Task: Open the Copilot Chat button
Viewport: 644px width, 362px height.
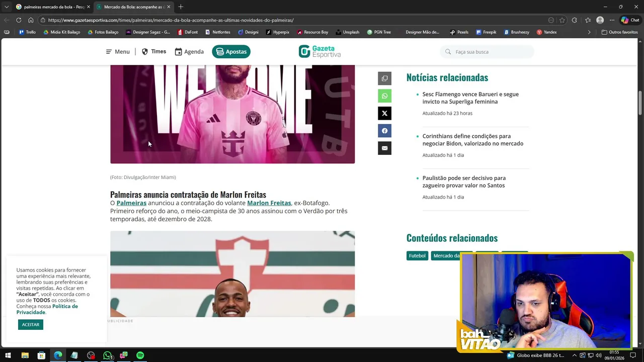Action: [630, 20]
